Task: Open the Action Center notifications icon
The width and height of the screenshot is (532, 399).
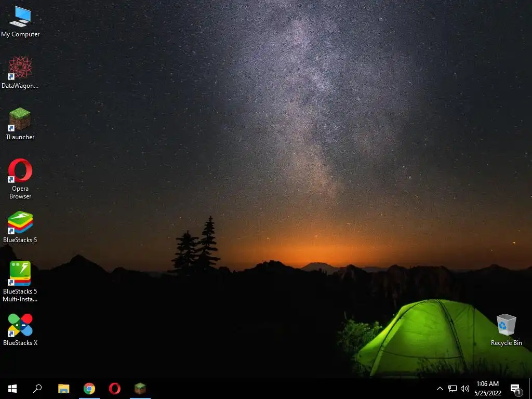Action: tap(516, 389)
